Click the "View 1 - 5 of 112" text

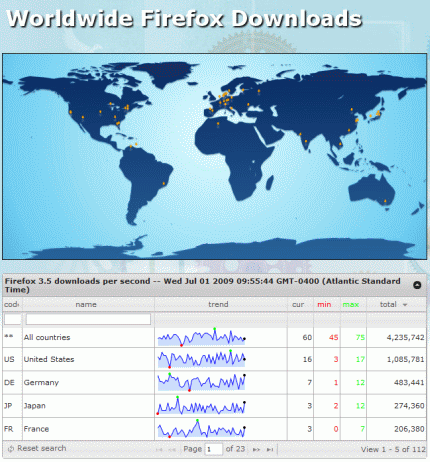(393, 450)
